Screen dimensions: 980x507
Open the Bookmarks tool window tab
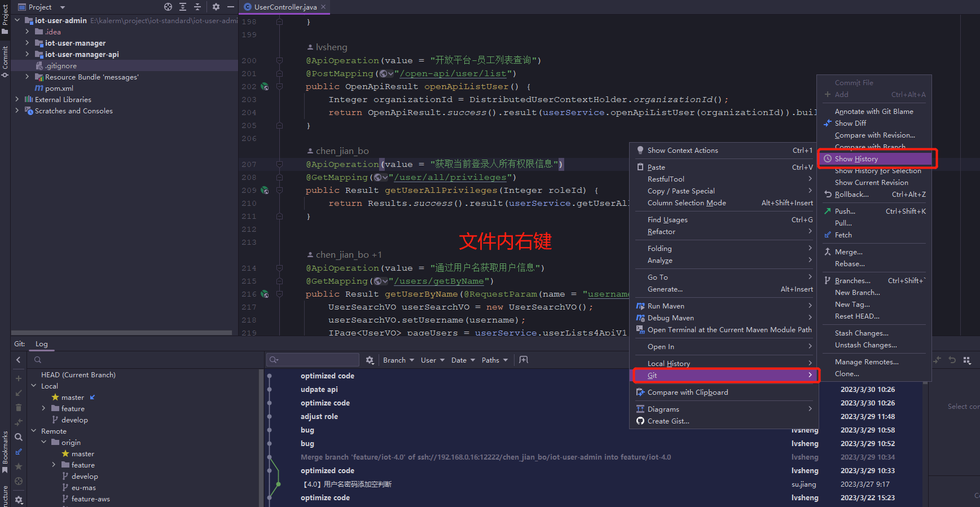click(5, 452)
